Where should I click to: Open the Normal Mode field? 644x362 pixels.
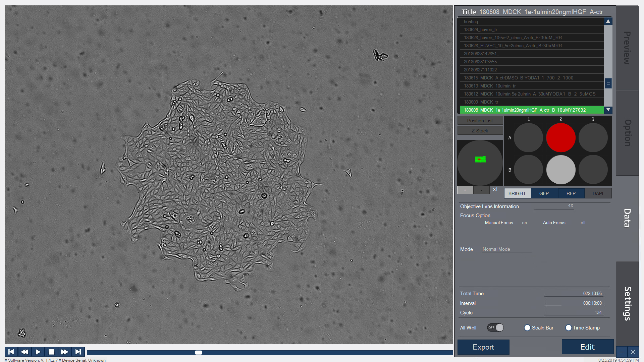tap(507, 249)
